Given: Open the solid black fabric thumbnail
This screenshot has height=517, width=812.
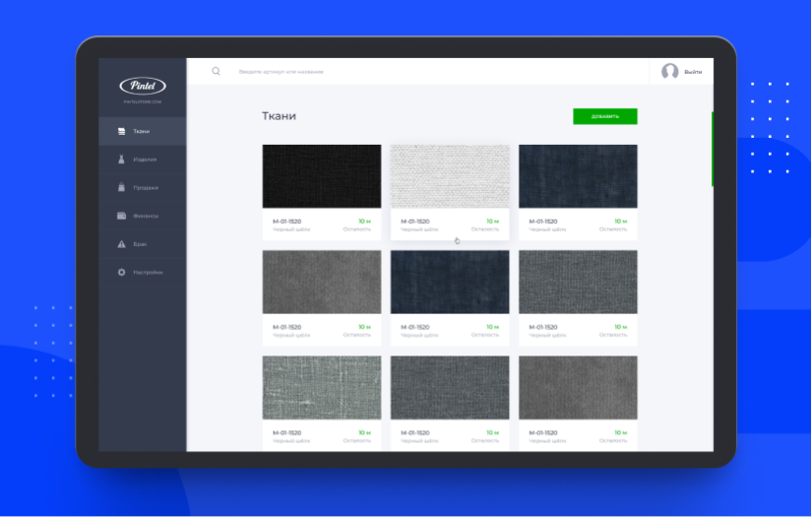Looking at the screenshot, I should click(322, 176).
